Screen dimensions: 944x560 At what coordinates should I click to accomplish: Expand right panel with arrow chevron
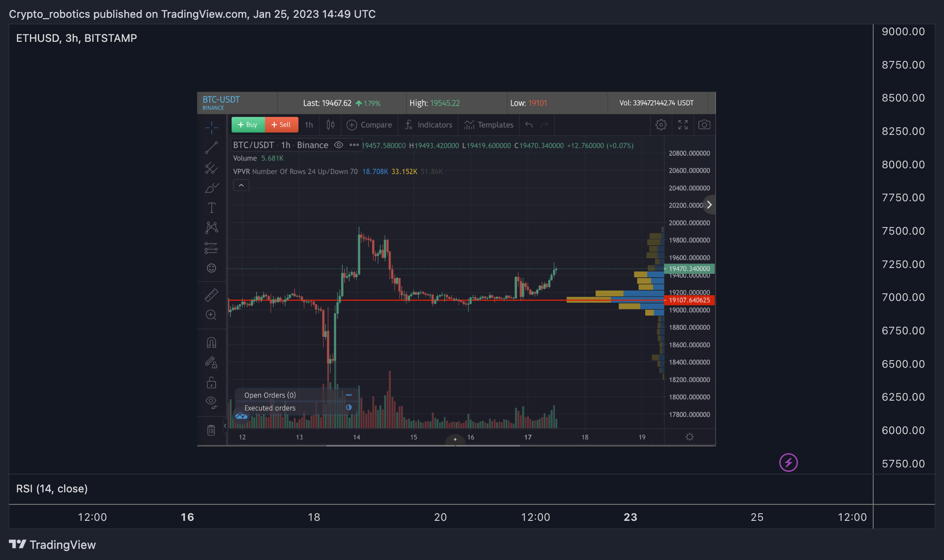click(709, 205)
